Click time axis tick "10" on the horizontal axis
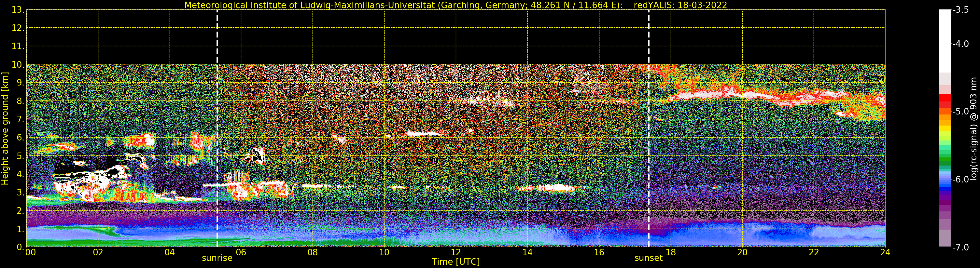This screenshot has width=980, height=268. pyautogui.click(x=384, y=252)
